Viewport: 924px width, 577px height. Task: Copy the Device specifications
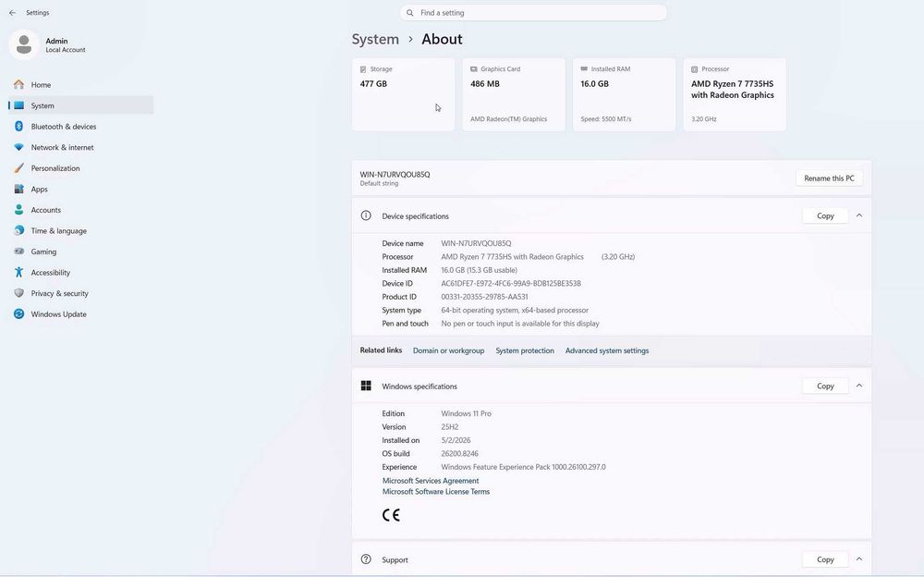click(825, 216)
